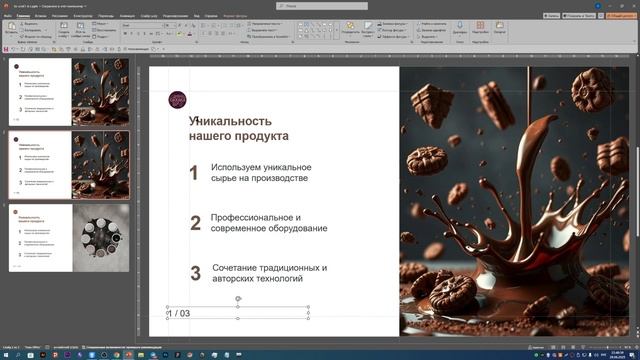Select the third slide thumbnail with capsule image
Viewport: 640px width, 360px height.
click(x=69, y=238)
